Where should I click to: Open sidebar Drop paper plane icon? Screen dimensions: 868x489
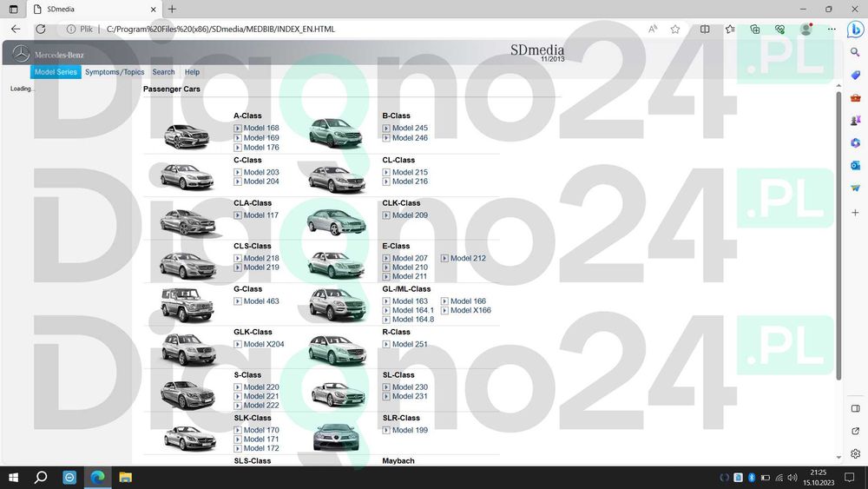click(x=855, y=188)
